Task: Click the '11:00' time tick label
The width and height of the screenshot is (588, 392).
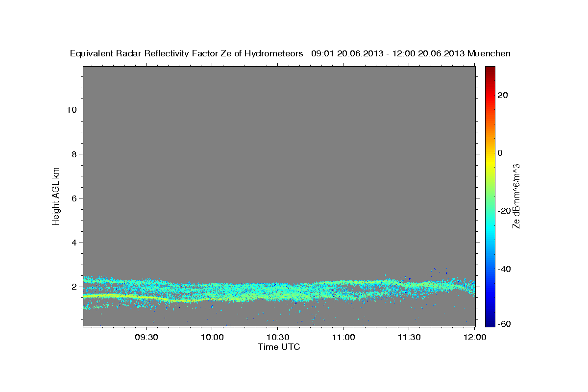Action: [343, 338]
